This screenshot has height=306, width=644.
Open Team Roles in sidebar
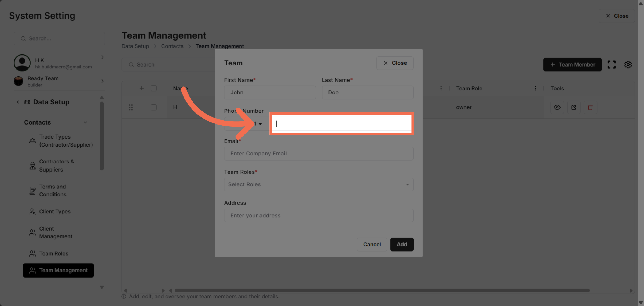tap(54, 253)
